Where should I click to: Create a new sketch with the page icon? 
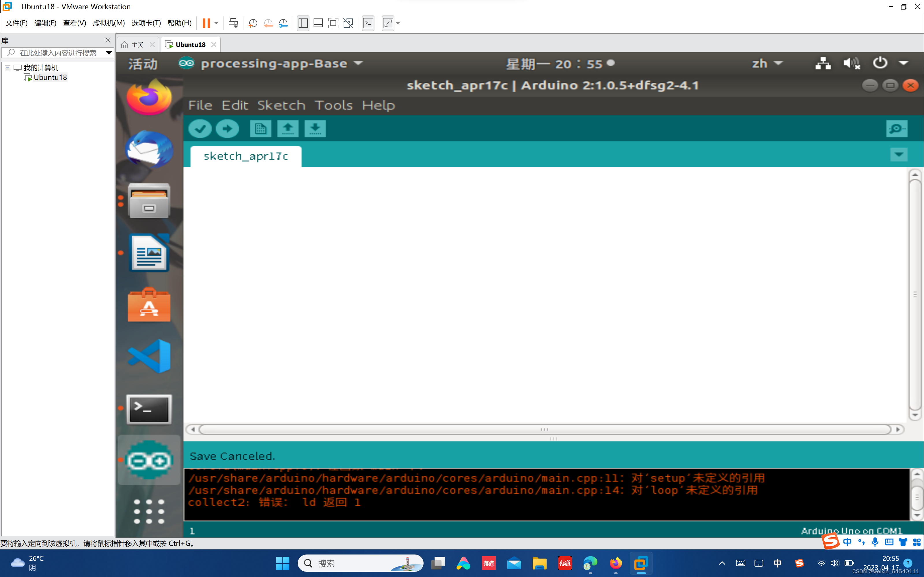point(260,129)
